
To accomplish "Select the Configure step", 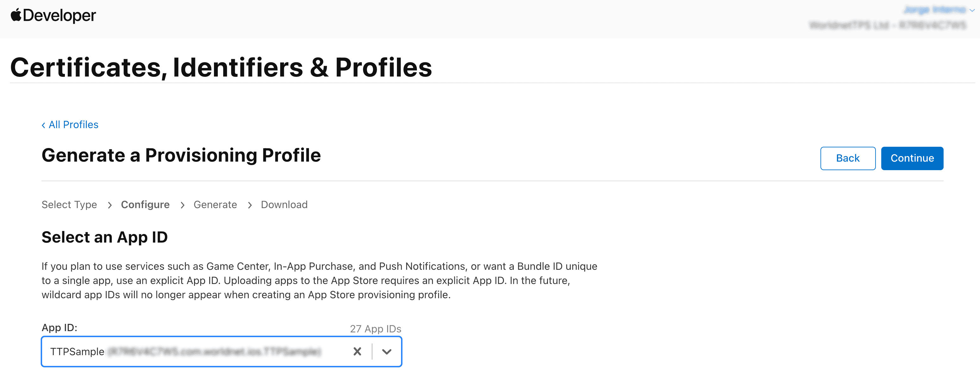I will click(x=145, y=205).
